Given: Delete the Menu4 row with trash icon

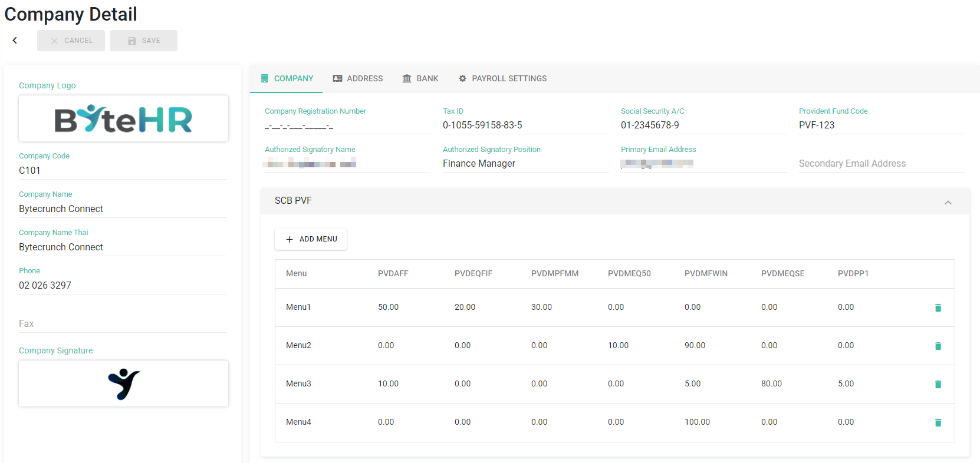Looking at the screenshot, I should [938, 422].
